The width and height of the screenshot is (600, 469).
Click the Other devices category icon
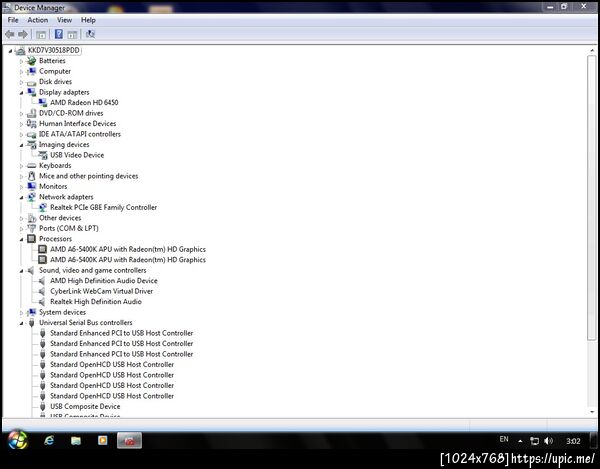[32, 218]
